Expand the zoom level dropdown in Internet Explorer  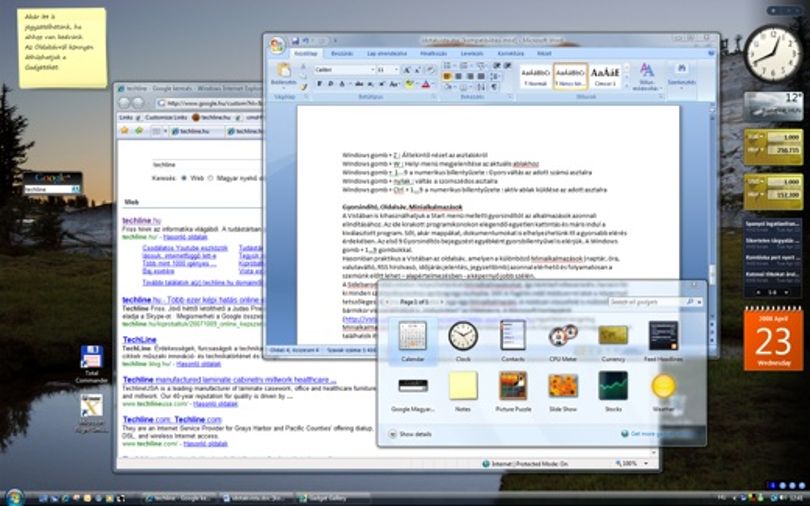click(x=646, y=464)
